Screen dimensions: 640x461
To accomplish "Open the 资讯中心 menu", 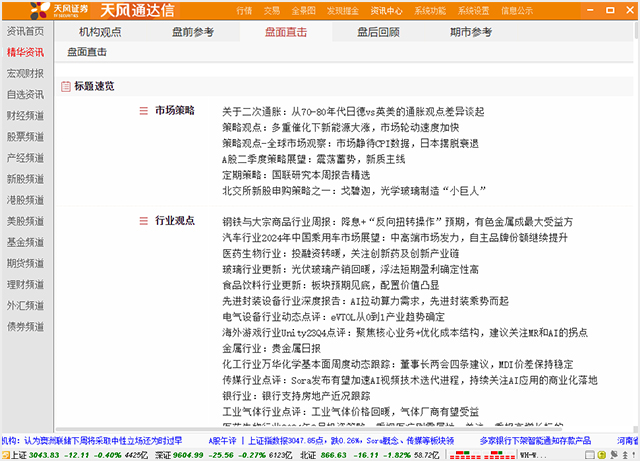I will 387,11.
